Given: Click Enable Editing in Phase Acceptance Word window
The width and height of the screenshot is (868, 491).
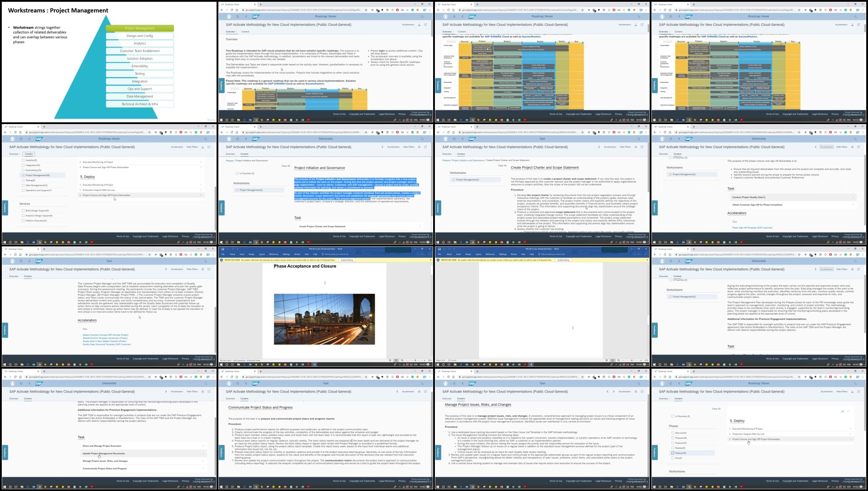Looking at the screenshot, I should tap(346, 260).
